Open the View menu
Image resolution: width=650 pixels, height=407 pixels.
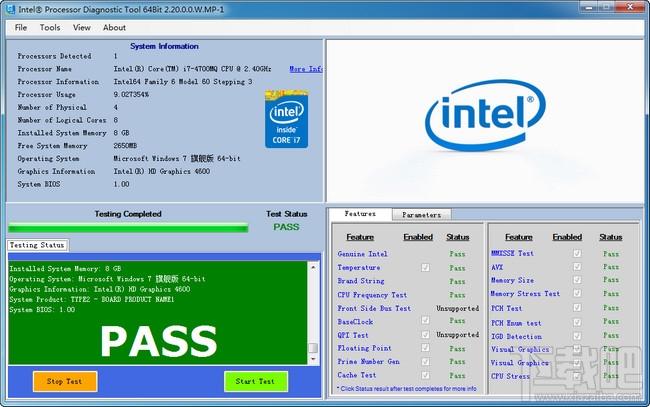[82, 27]
